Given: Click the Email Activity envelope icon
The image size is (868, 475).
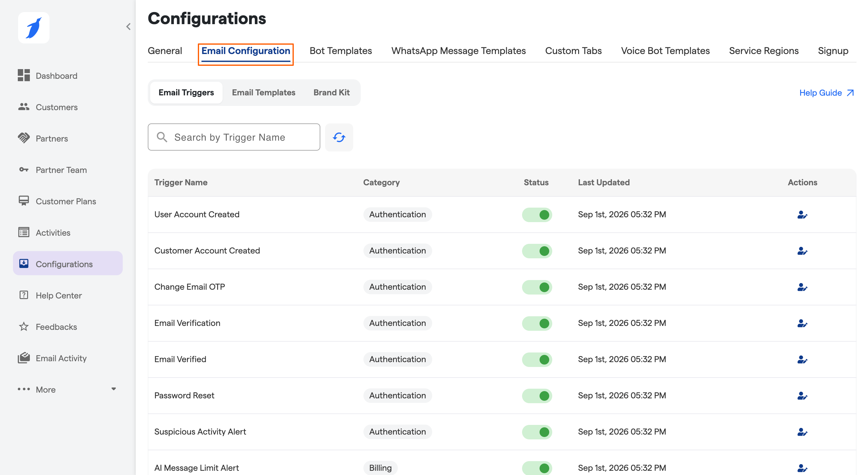Looking at the screenshot, I should coord(24,358).
